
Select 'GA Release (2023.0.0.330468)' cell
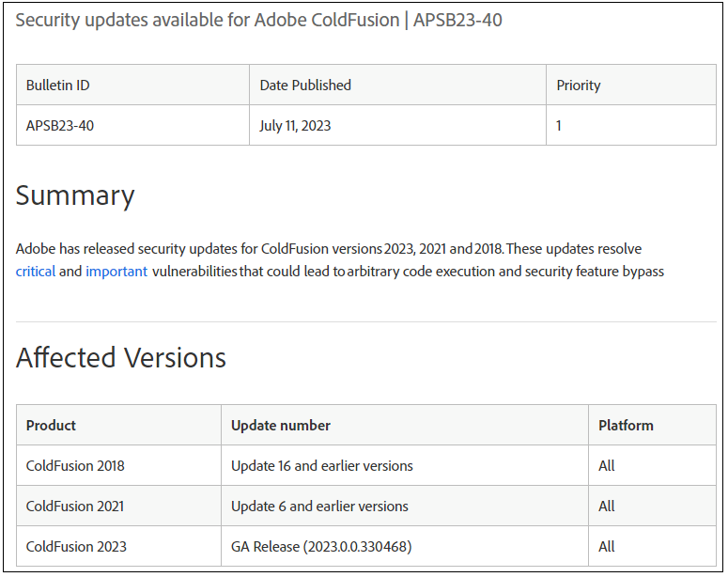(405, 546)
